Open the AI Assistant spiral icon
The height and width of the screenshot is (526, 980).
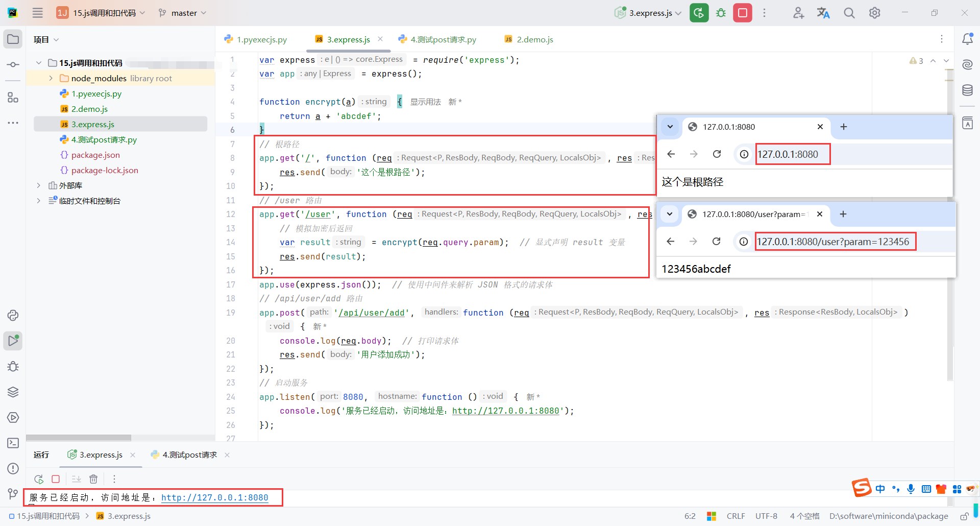967,64
